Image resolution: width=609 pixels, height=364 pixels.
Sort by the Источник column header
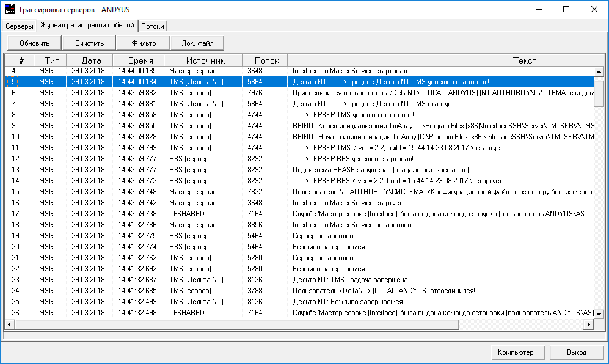[205, 60]
